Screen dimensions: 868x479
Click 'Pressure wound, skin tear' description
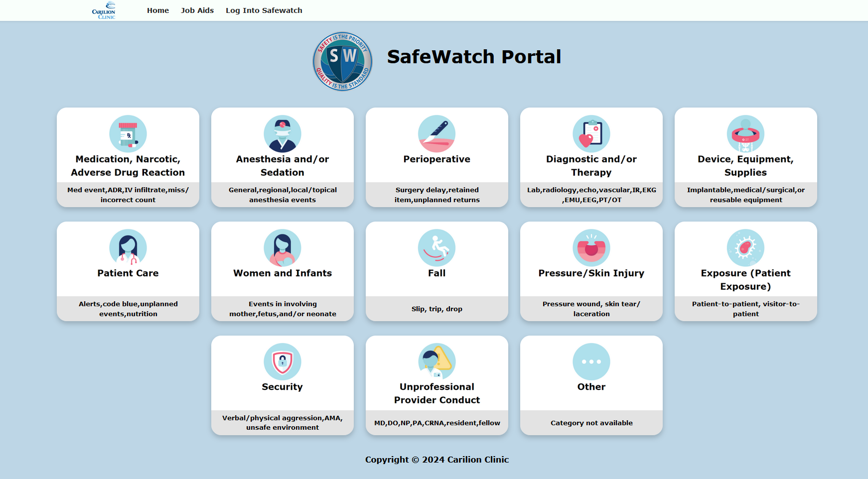(x=591, y=309)
